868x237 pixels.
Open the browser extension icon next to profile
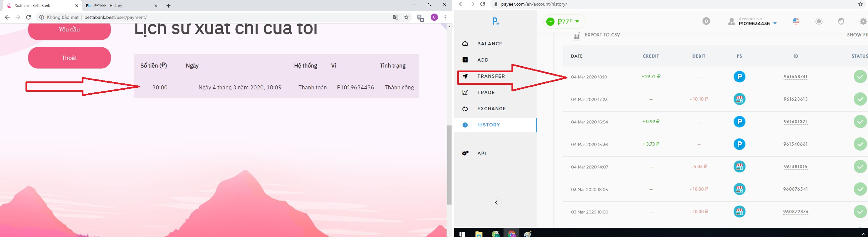coord(420,18)
